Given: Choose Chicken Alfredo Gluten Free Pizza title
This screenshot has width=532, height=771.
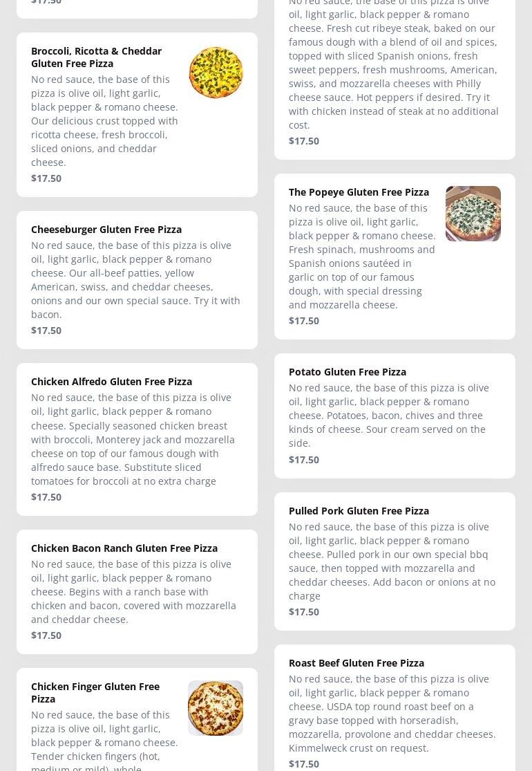Looking at the screenshot, I should tap(111, 382).
